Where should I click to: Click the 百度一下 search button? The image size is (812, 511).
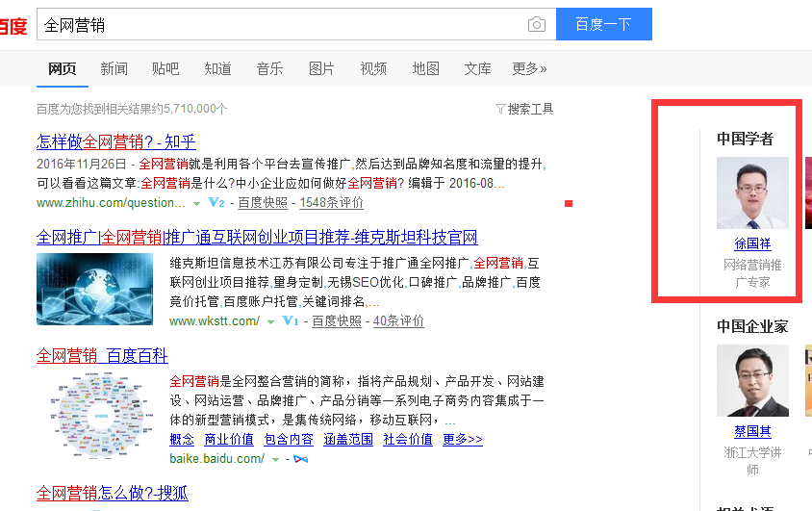pos(604,24)
